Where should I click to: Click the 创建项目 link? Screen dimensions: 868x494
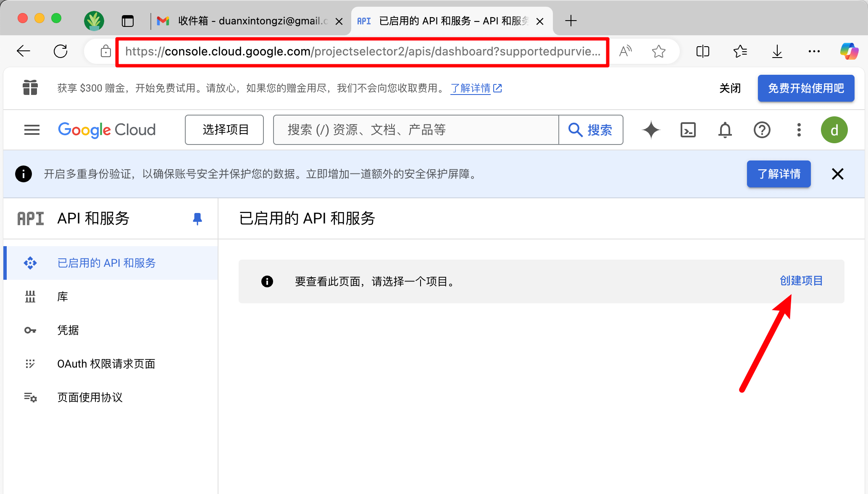tap(801, 281)
